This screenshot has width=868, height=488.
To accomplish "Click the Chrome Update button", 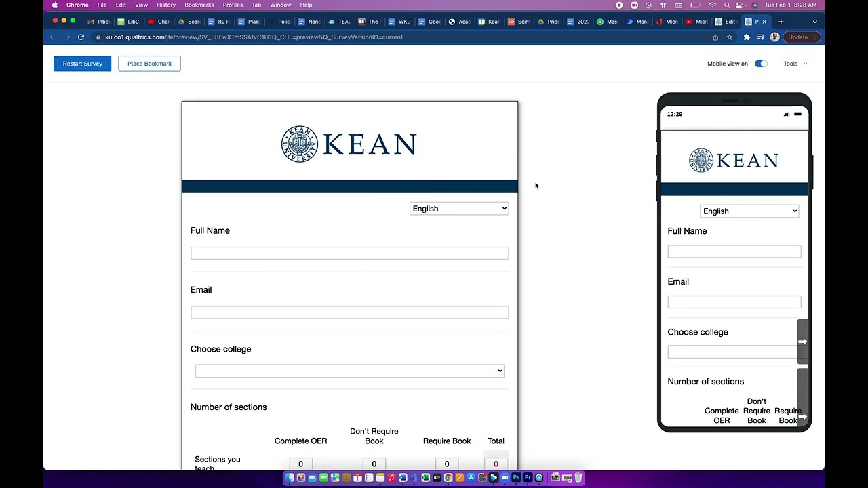I will (802, 37).
